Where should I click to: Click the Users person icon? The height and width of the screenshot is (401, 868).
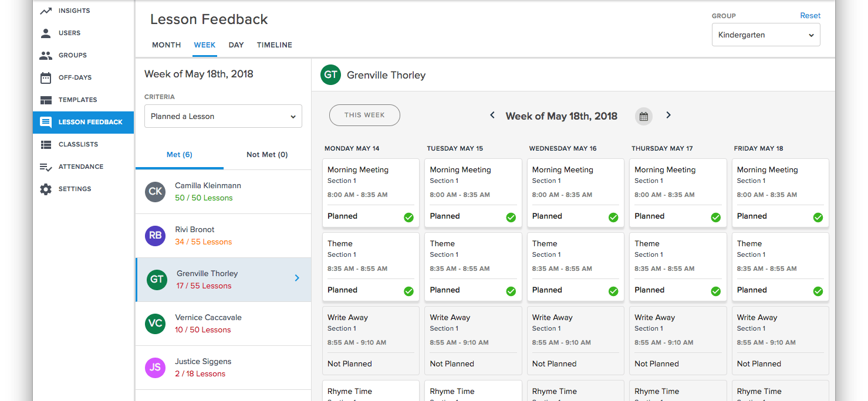tap(46, 33)
